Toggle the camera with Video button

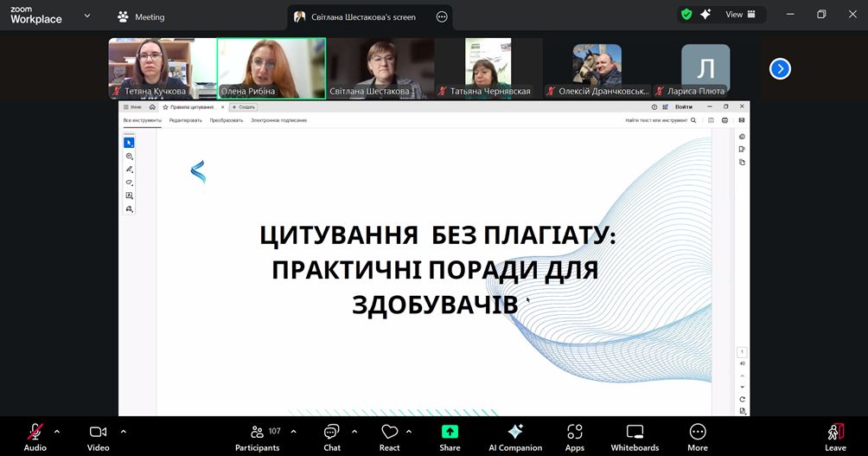pyautogui.click(x=99, y=436)
